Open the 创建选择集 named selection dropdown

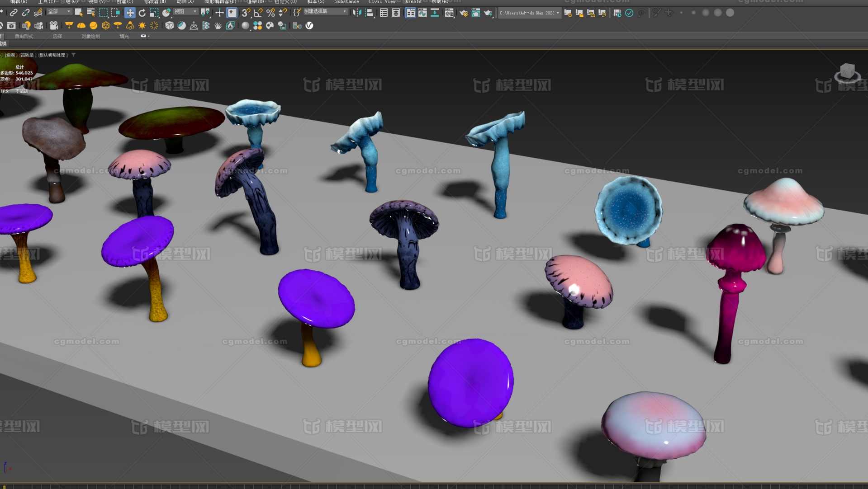326,12
